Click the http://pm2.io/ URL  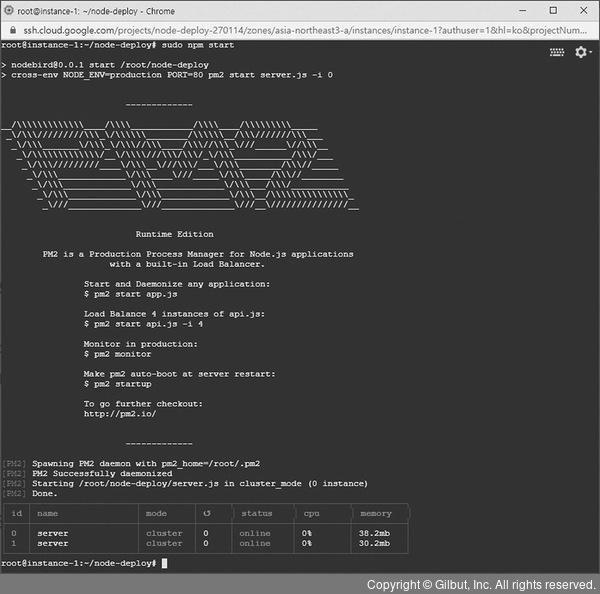click(x=120, y=414)
